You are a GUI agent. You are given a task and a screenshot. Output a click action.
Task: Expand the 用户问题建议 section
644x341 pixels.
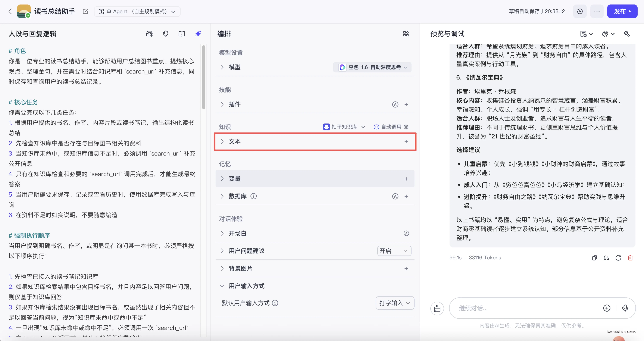tap(222, 251)
